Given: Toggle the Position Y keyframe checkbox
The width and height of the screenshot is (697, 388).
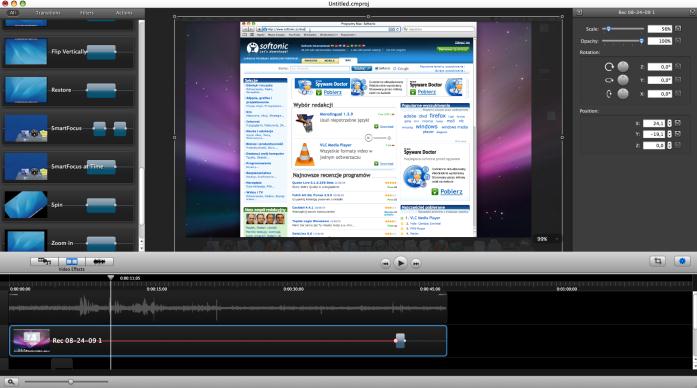Looking at the screenshot, I should tap(678, 133).
